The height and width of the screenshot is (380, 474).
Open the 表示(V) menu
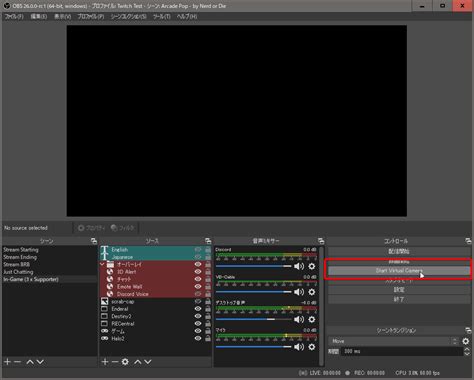[x=63, y=16]
